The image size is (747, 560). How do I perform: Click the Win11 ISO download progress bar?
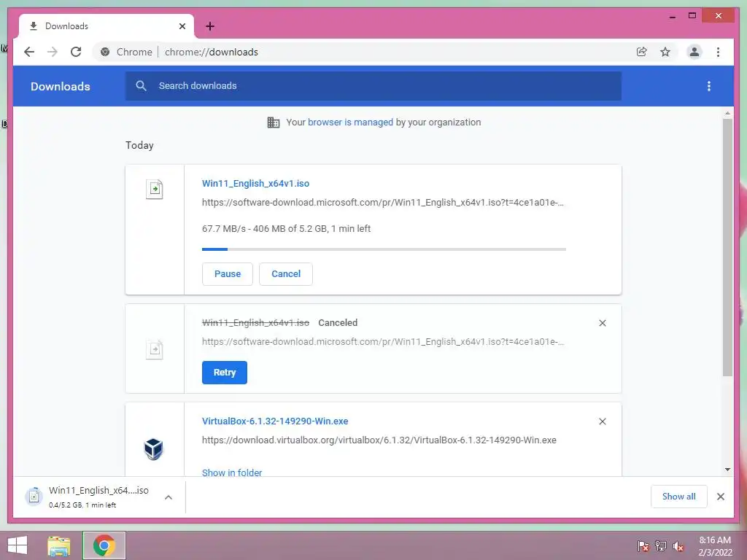click(384, 249)
